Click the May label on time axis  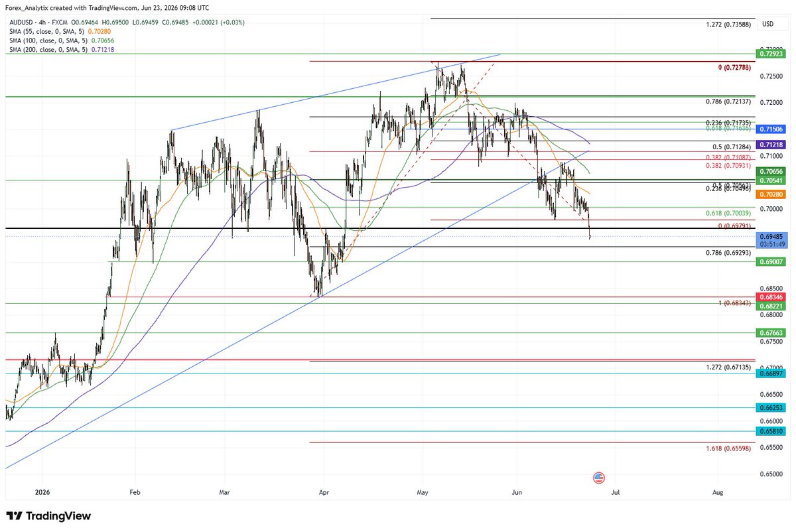pos(423,493)
